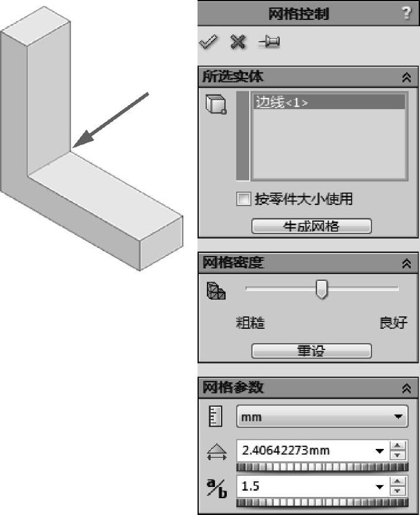Cancel mesh control with X icon
420x515 pixels.
238,42
